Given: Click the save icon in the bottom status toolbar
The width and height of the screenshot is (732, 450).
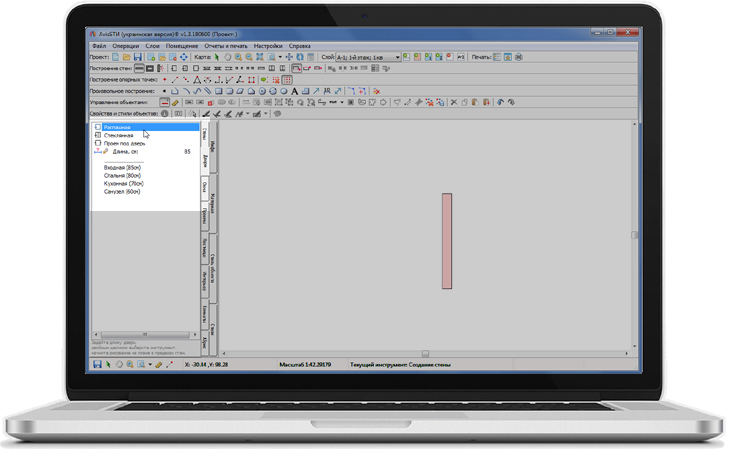Looking at the screenshot, I should coord(97,365).
